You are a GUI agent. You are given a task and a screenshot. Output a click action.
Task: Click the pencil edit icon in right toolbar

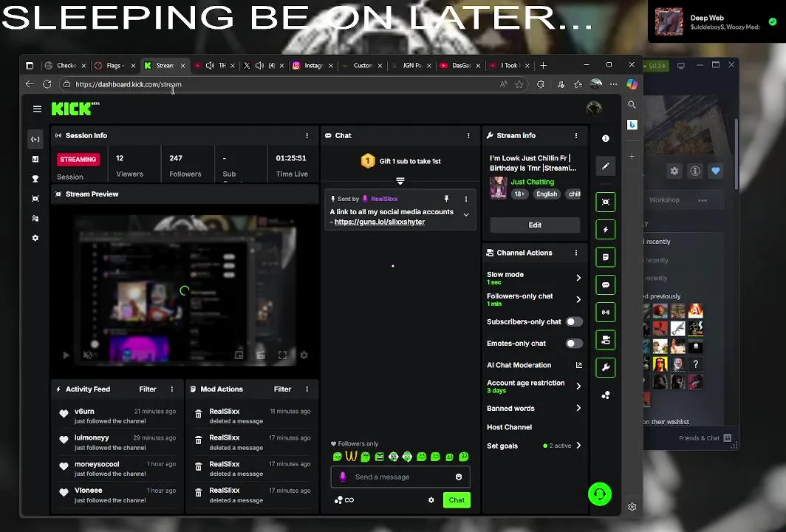pos(606,166)
